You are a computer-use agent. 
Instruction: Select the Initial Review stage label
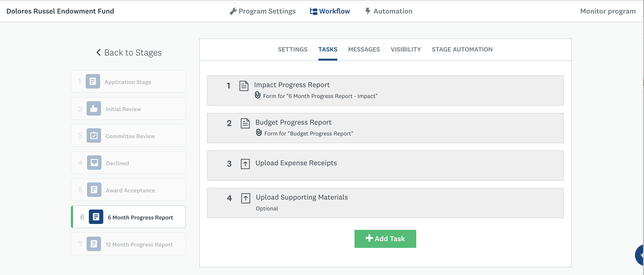pyautogui.click(x=123, y=109)
